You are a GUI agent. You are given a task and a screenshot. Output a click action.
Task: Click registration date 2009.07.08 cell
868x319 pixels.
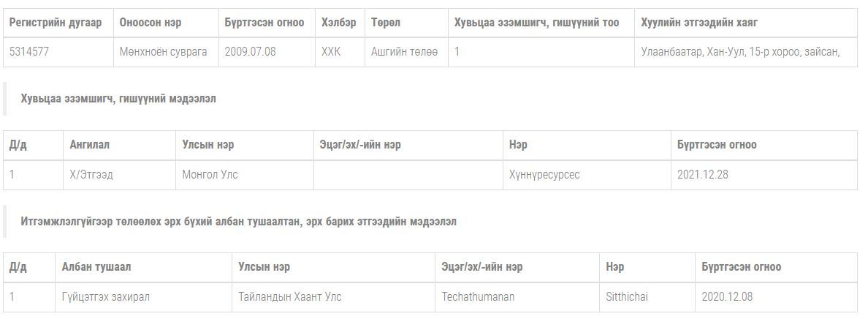pos(267,52)
